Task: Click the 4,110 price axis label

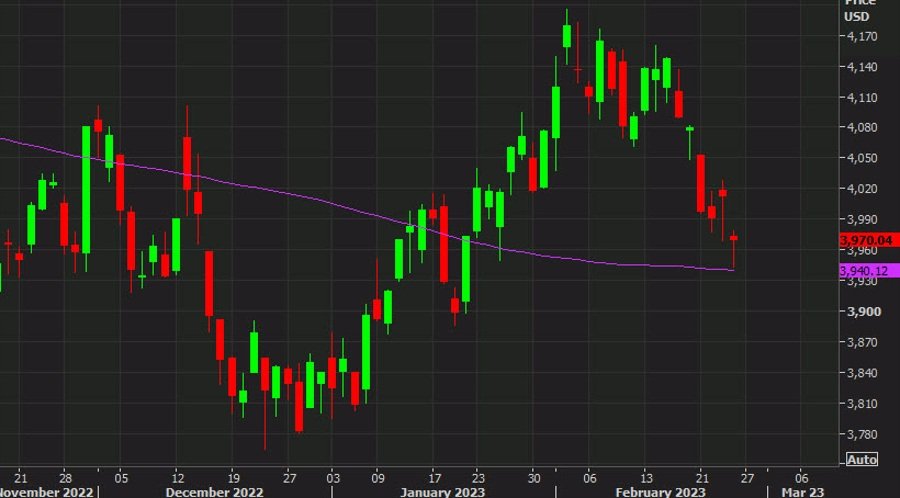Action: click(860, 98)
